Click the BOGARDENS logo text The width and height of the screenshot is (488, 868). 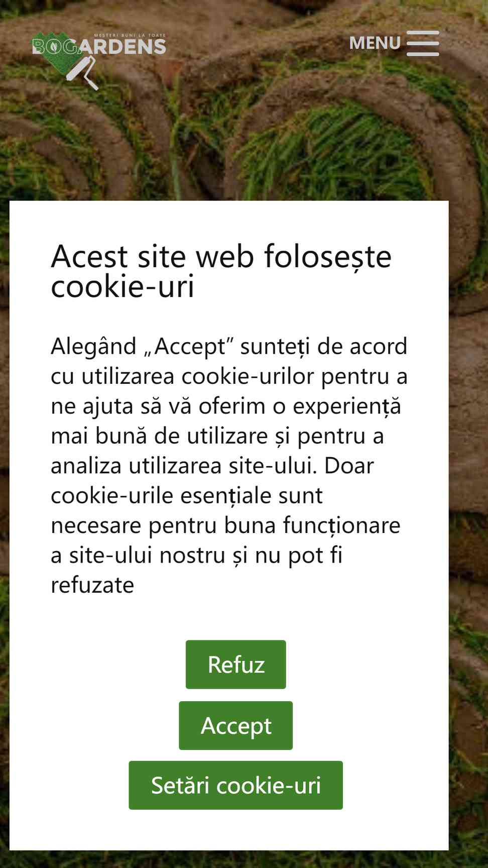click(99, 46)
